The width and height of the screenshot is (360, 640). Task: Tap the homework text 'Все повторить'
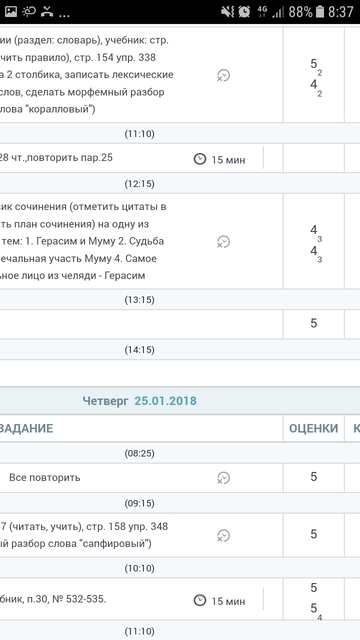(x=44, y=478)
